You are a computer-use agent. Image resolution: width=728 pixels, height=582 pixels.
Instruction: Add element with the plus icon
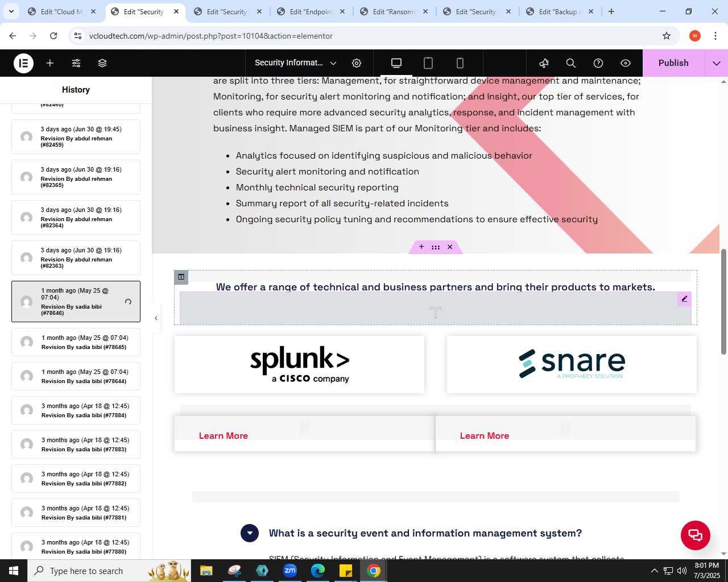[x=50, y=63]
